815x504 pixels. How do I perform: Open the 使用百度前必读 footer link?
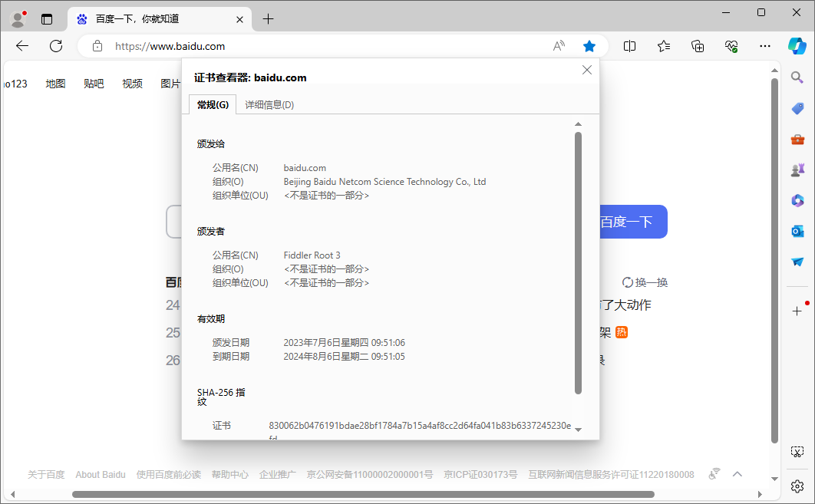coord(168,474)
